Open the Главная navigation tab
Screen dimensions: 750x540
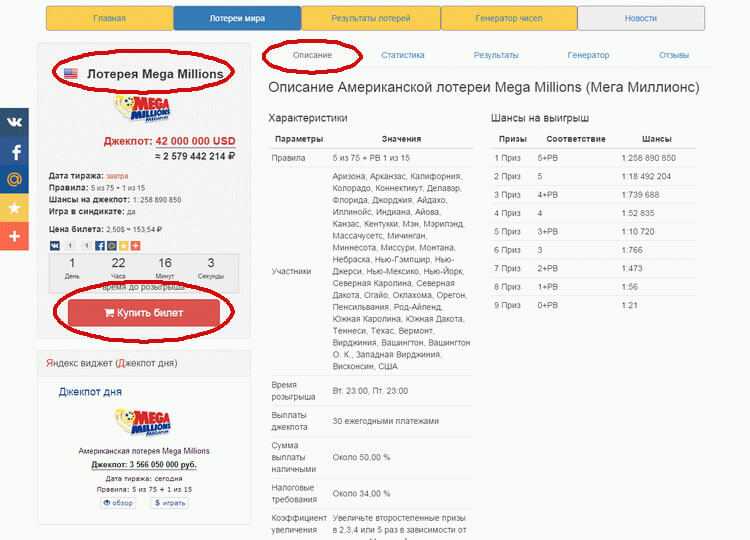(x=110, y=18)
